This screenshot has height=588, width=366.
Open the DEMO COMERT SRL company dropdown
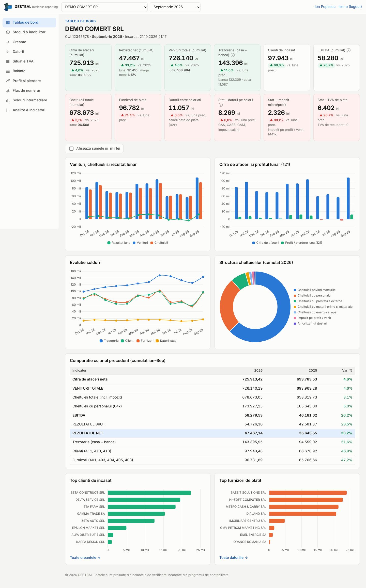(x=104, y=7)
